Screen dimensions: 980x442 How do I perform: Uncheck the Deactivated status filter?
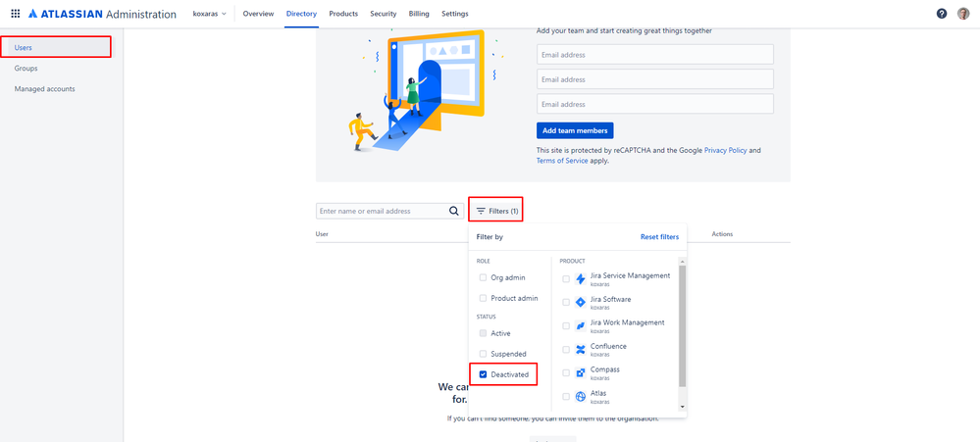483,374
